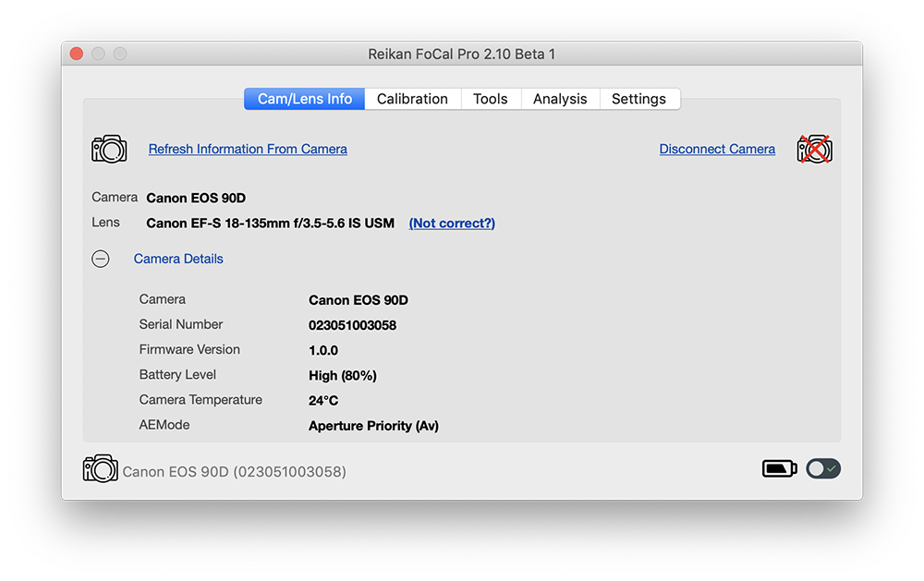Switch to the Calibration tab
The height and width of the screenshot is (581, 924).
412,99
